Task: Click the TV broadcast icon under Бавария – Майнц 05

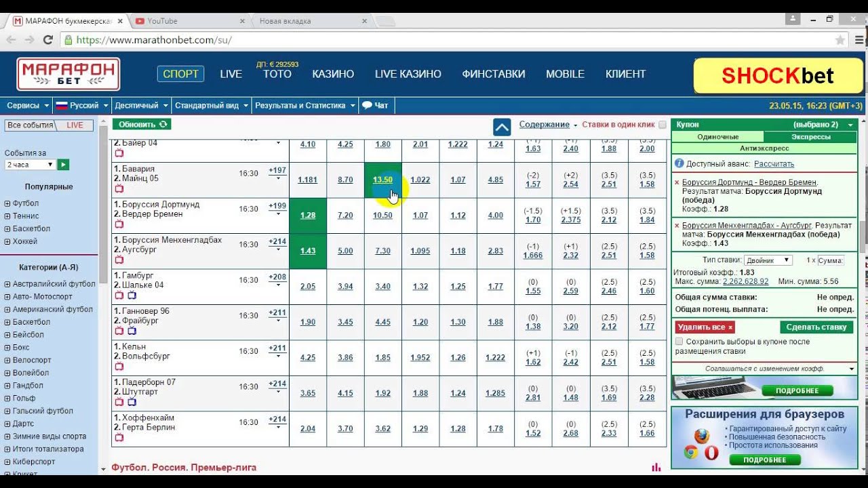Action: click(x=119, y=188)
